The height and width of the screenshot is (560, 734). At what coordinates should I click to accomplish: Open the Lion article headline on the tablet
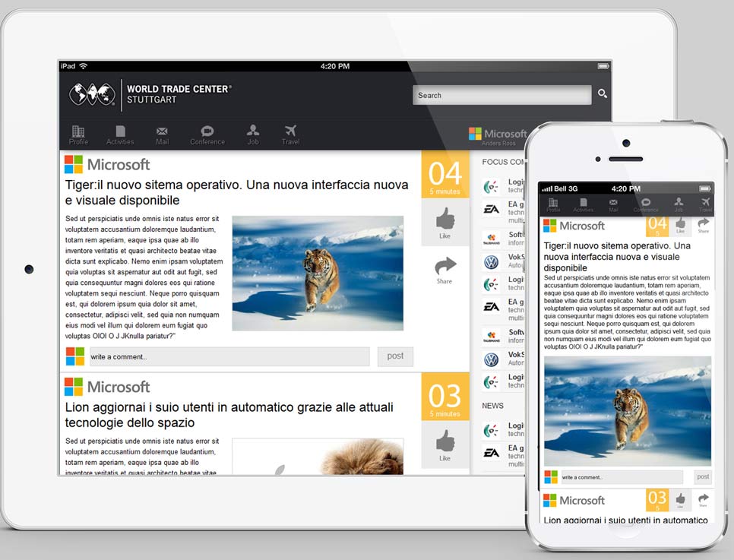(229, 415)
